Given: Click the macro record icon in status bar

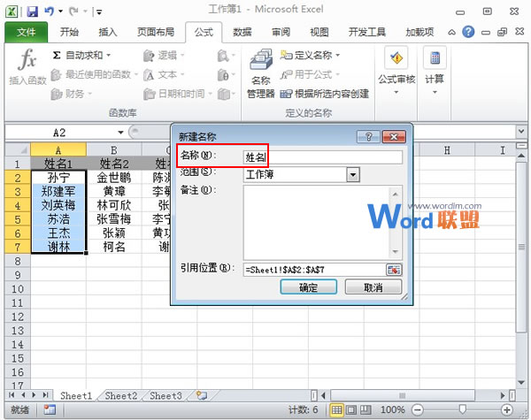Looking at the screenshot, I should tap(50, 410).
